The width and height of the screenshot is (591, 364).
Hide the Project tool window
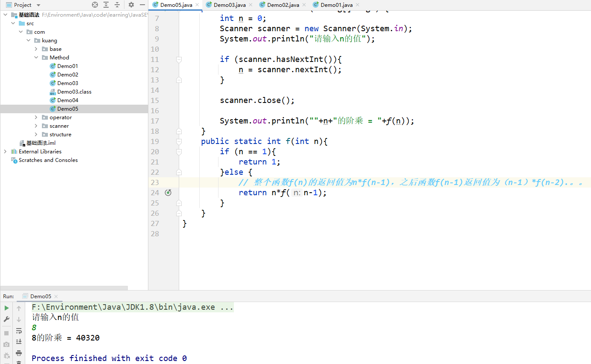(x=142, y=5)
